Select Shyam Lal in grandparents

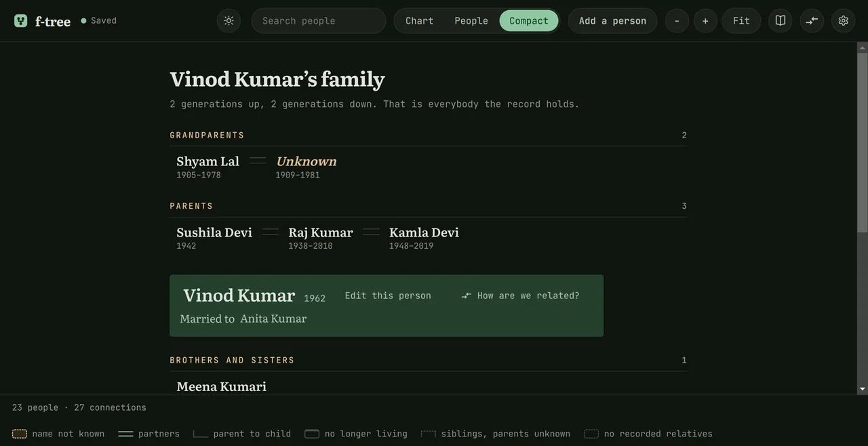pyautogui.click(x=208, y=161)
